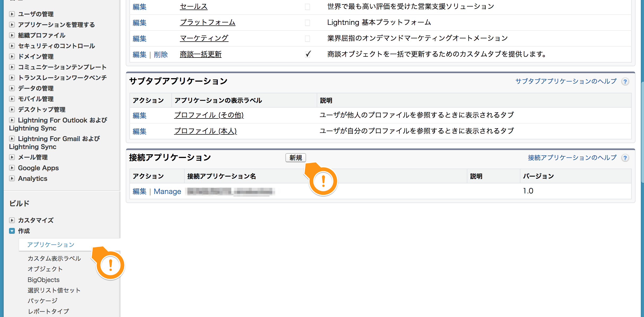The height and width of the screenshot is (317, 644).
Task: Expand コミュニケーションテンプレート arrow
Action: (12, 67)
